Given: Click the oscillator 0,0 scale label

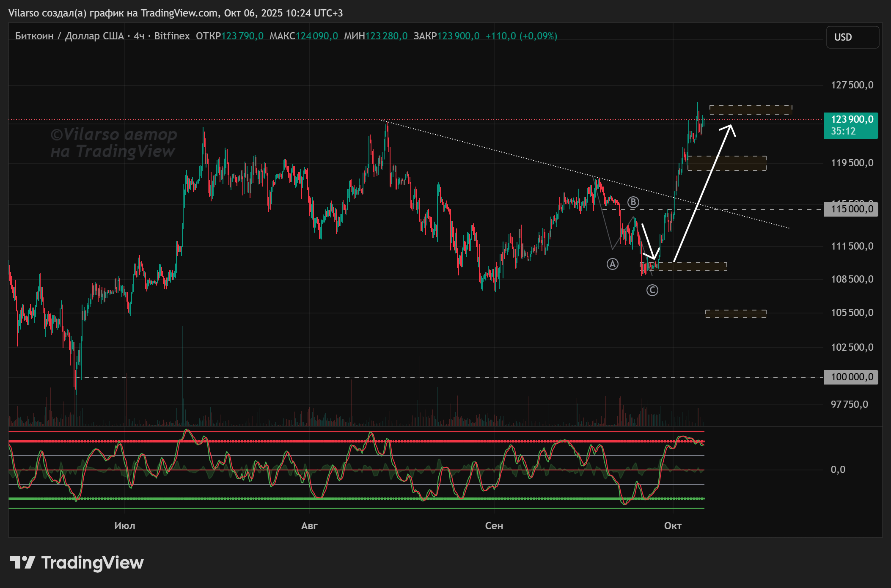Looking at the screenshot, I should coord(838,470).
